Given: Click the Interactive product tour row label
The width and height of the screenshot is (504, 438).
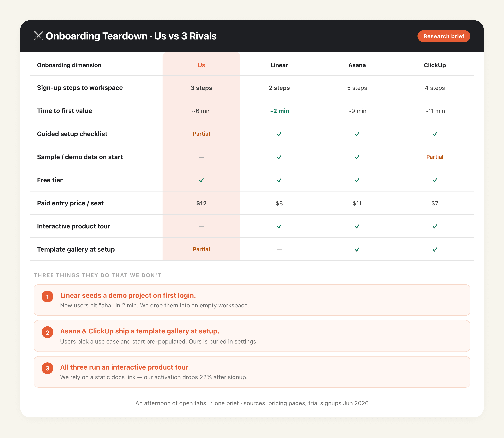Looking at the screenshot, I should pos(74,226).
